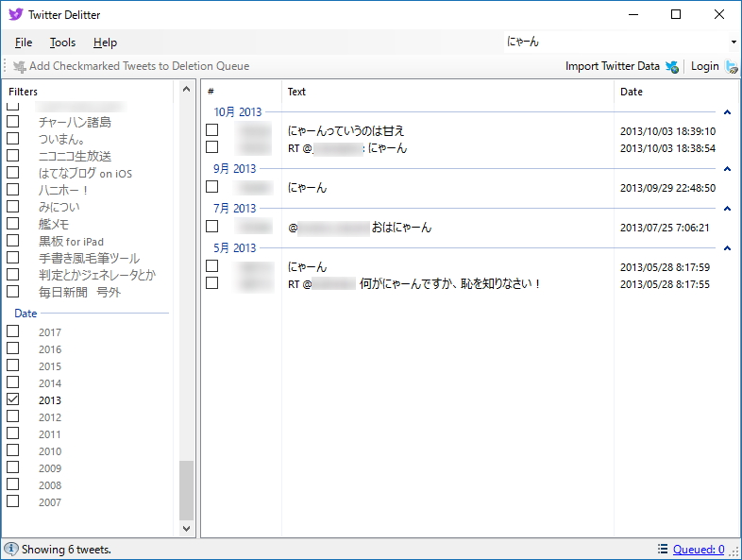
Task: Check the 黒板 for iPad filter
Action: [13, 241]
